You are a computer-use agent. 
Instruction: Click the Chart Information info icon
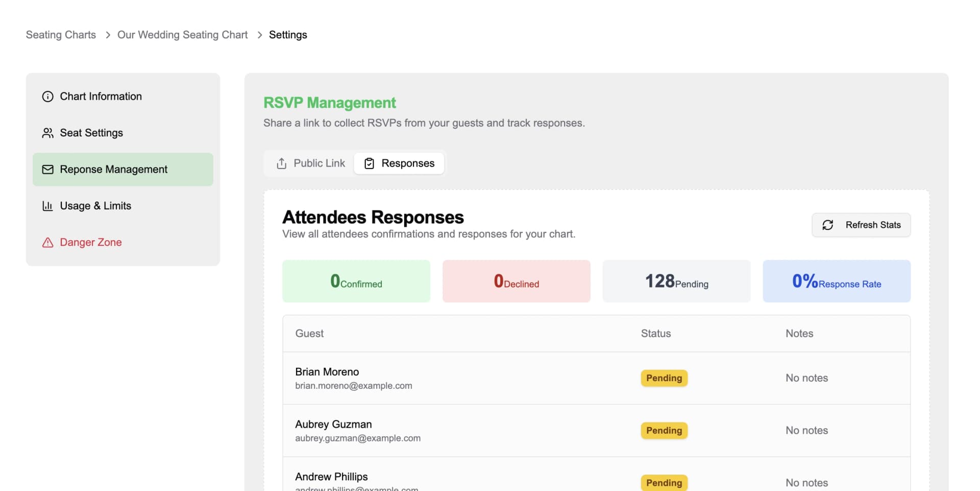[x=47, y=97]
